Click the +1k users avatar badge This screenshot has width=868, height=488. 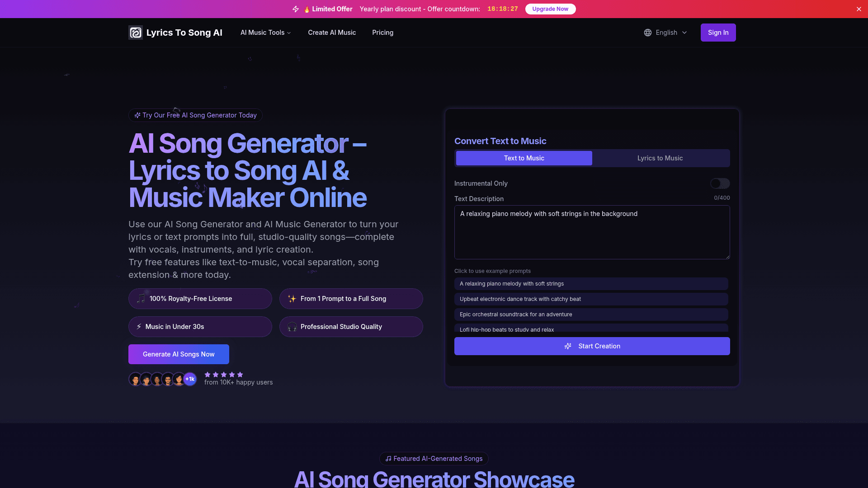tap(190, 379)
